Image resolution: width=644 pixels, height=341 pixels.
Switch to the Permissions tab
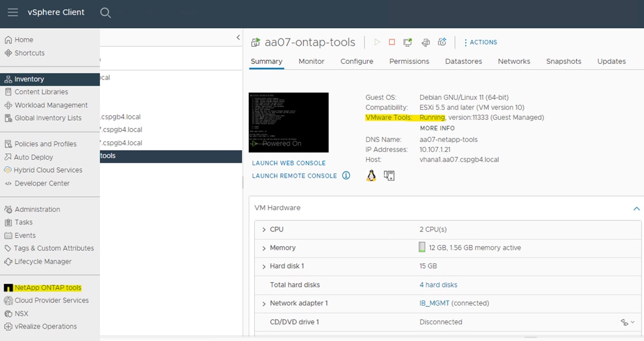409,61
